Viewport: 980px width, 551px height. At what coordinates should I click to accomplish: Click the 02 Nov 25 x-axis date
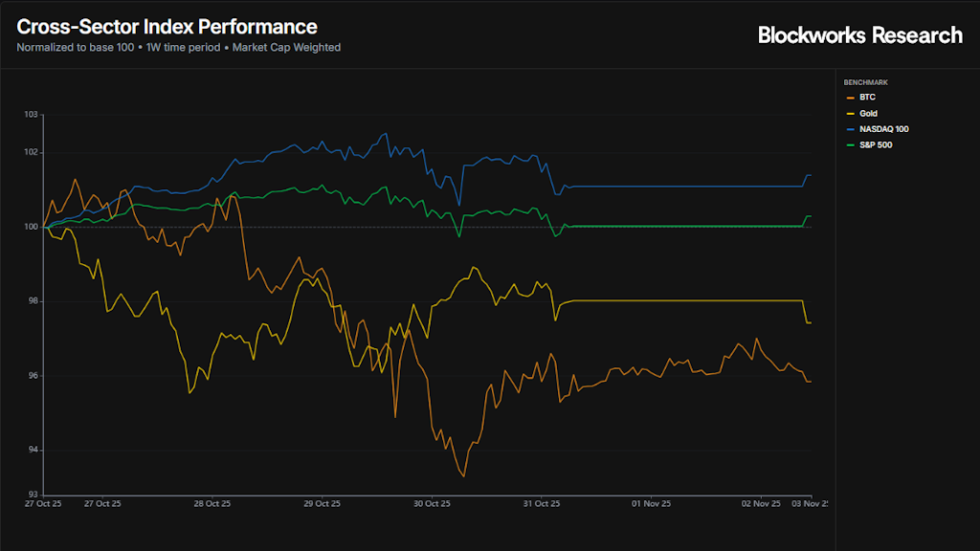pos(761,503)
